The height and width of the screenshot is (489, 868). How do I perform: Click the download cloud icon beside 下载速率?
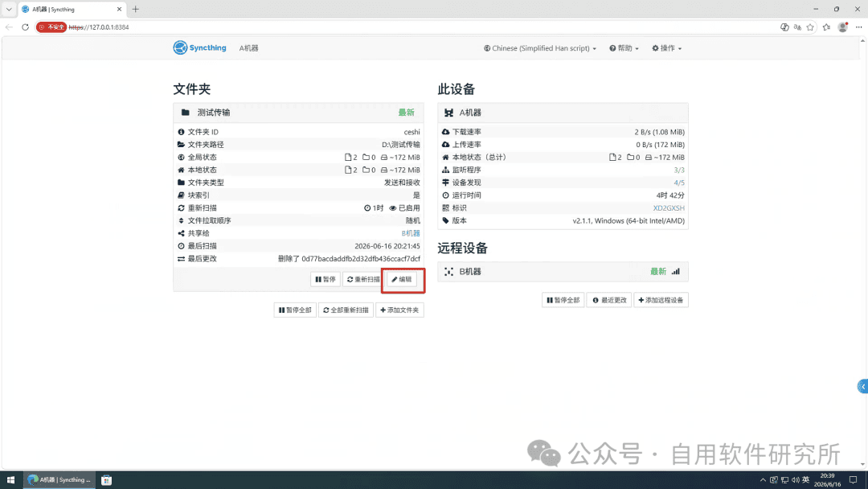[445, 132]
